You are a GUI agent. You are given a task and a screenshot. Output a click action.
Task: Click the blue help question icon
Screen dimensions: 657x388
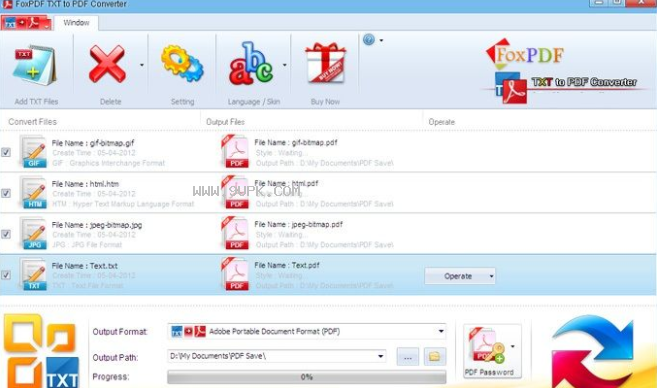coord(369,40)
